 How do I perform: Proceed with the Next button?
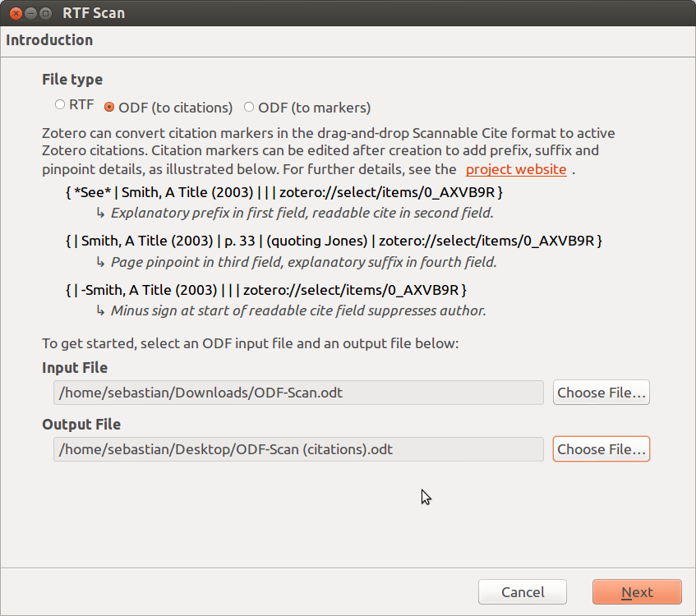pyautogui.click(x=637, y=592)
